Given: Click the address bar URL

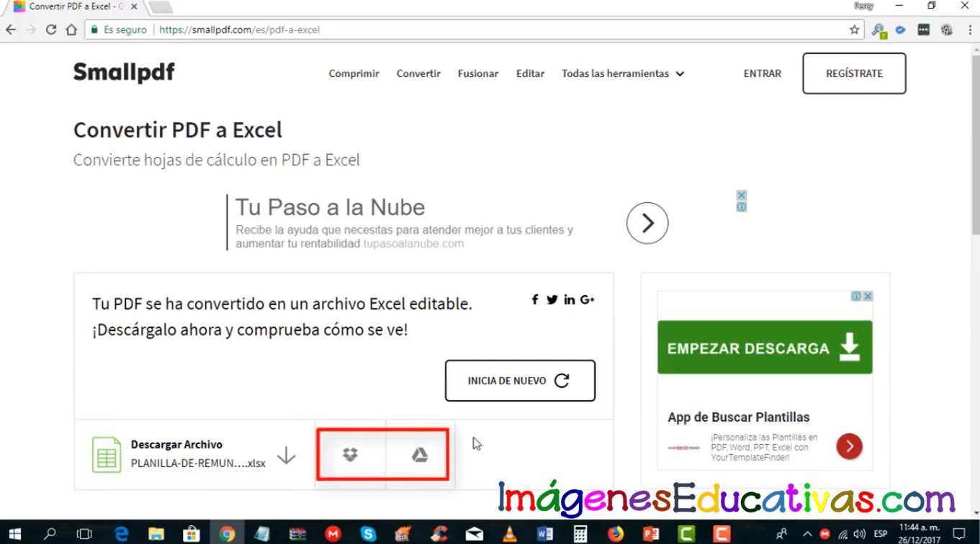Looking at the screenshot, I should [x=239, y=30].
